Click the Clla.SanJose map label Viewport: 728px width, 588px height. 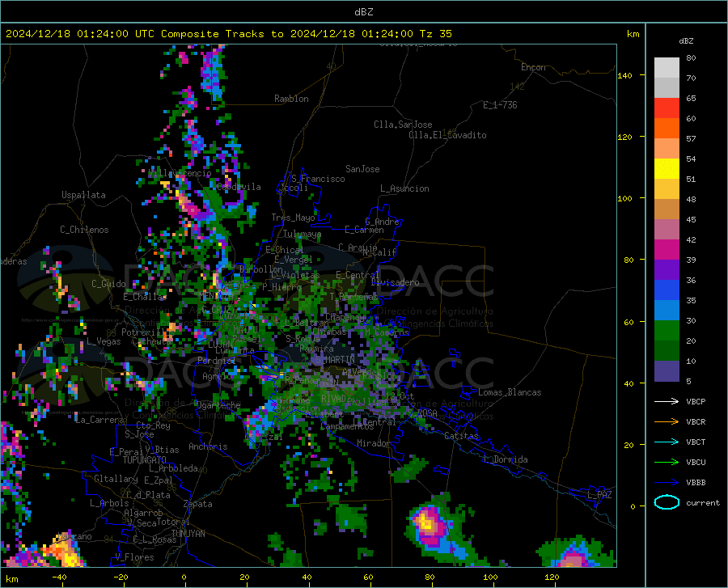click(403, 125)
